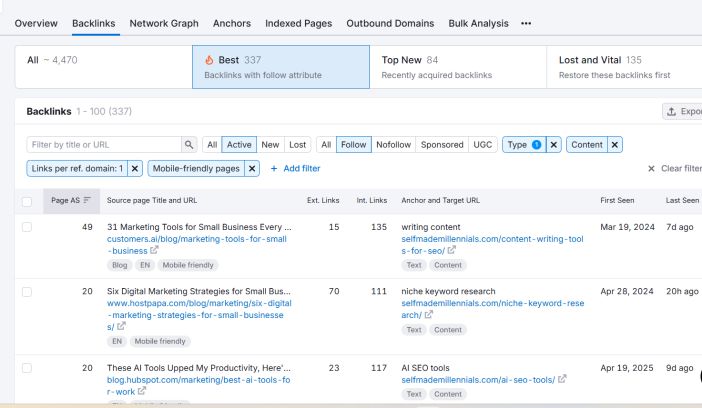The height and width of the screenshot is (408, 702).
Task: Click the 'writing content' anchor text
Action: 431,227
